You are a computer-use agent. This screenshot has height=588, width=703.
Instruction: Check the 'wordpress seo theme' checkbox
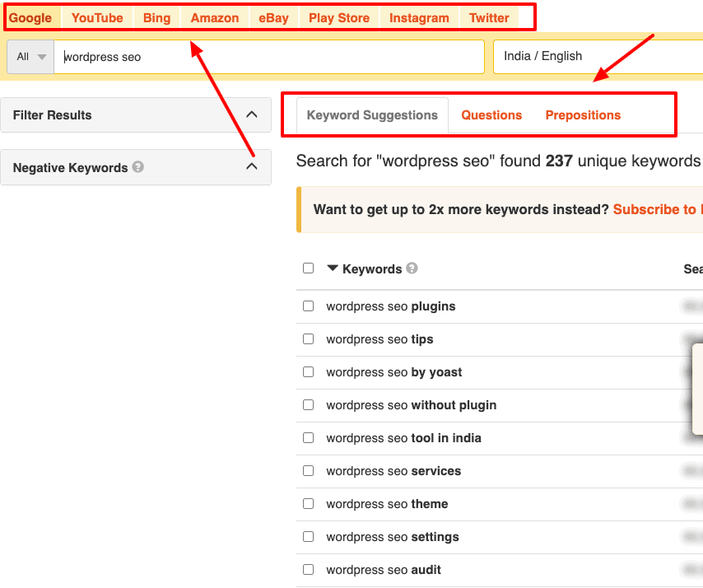click(308, 504)
